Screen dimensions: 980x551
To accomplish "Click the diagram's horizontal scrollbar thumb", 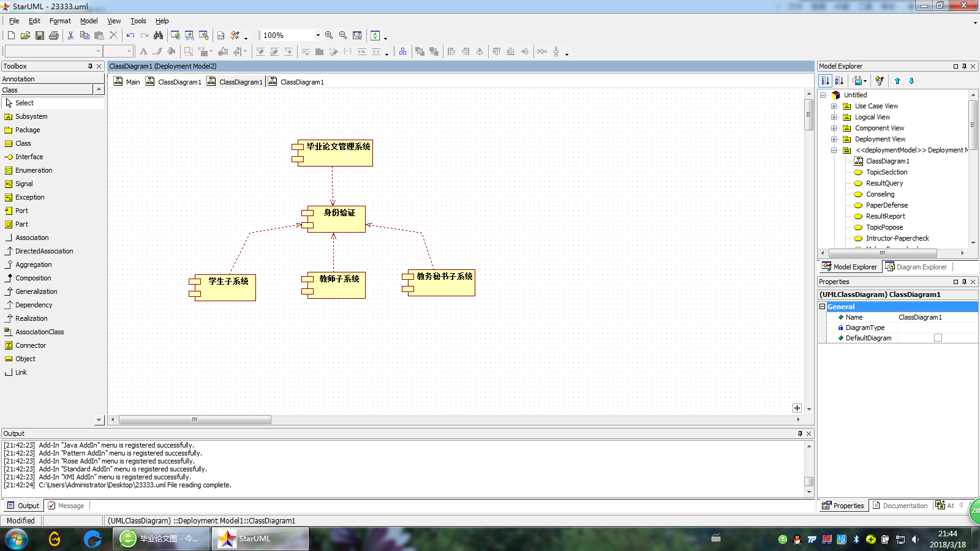I will coord(195,420).
